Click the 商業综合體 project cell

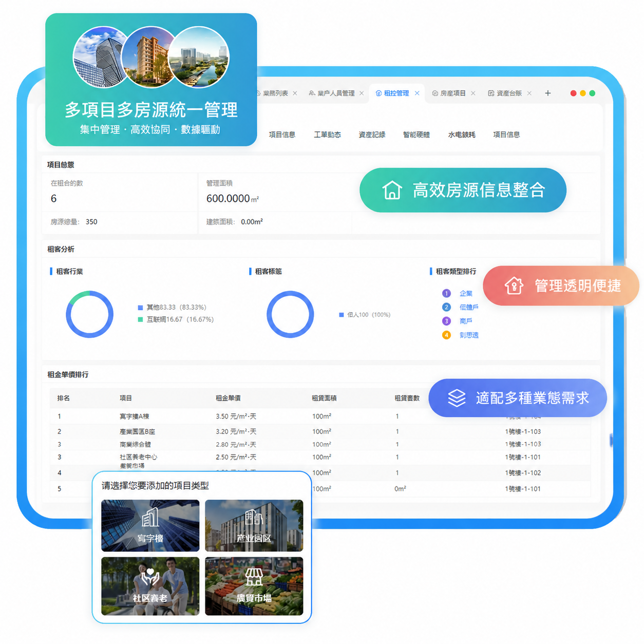(x=135, y=445)
